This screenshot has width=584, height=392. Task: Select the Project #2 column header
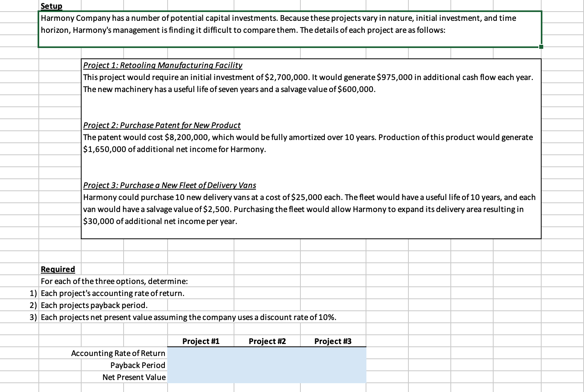point(266,341)
